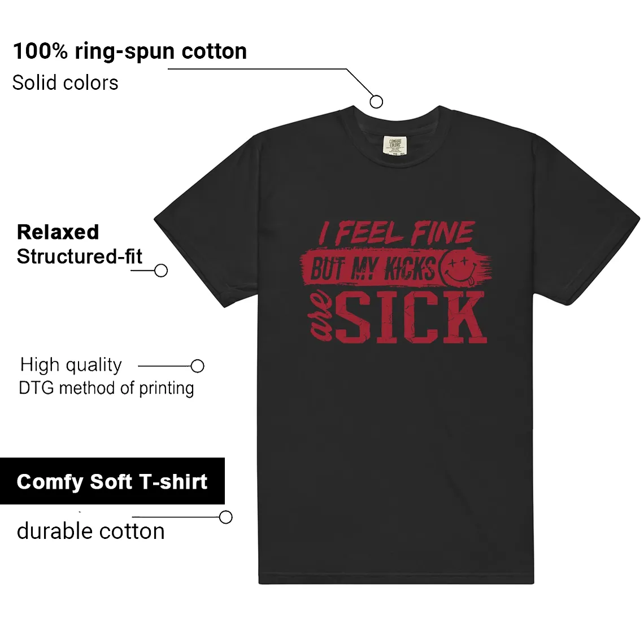This screenshot has height=644, width=644.
Task: Select the 'Comfy Soft T-shirt' black banner
Action: [x=112, y=481]
